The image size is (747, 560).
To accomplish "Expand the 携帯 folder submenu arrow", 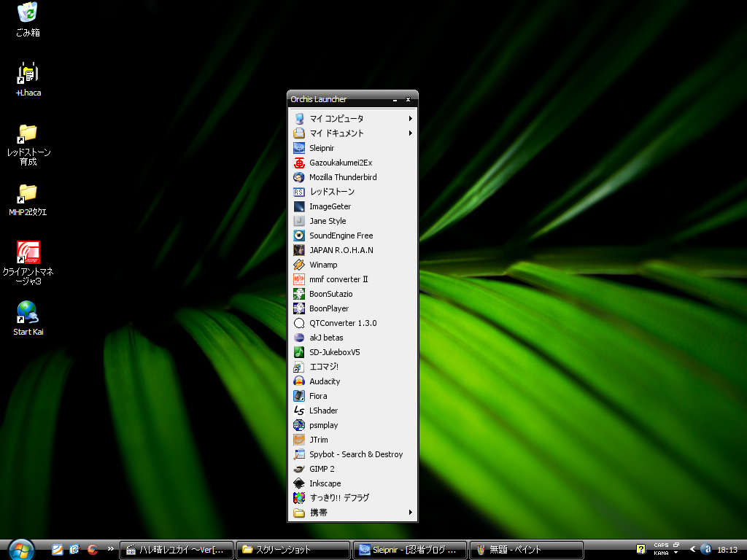I will pos(410,513).
